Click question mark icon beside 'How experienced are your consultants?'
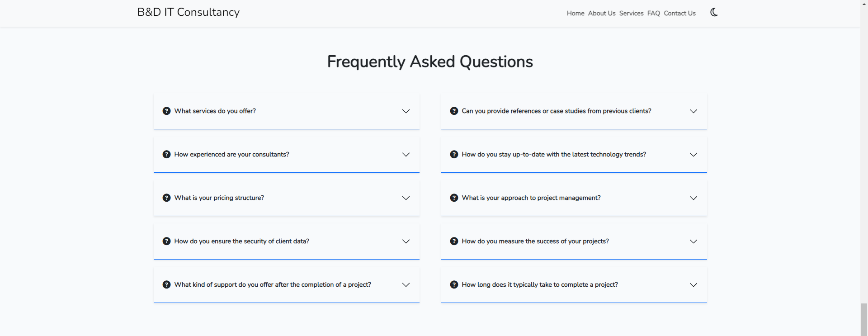This screenshot has width=868, height=336. point(166,154)
